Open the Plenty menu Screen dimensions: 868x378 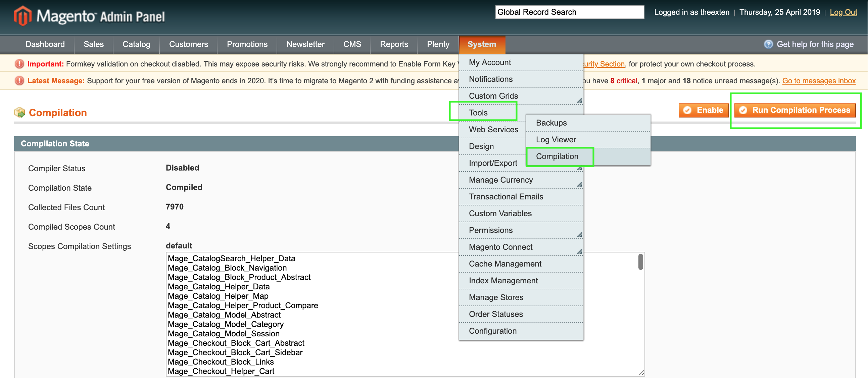point(438,44)
